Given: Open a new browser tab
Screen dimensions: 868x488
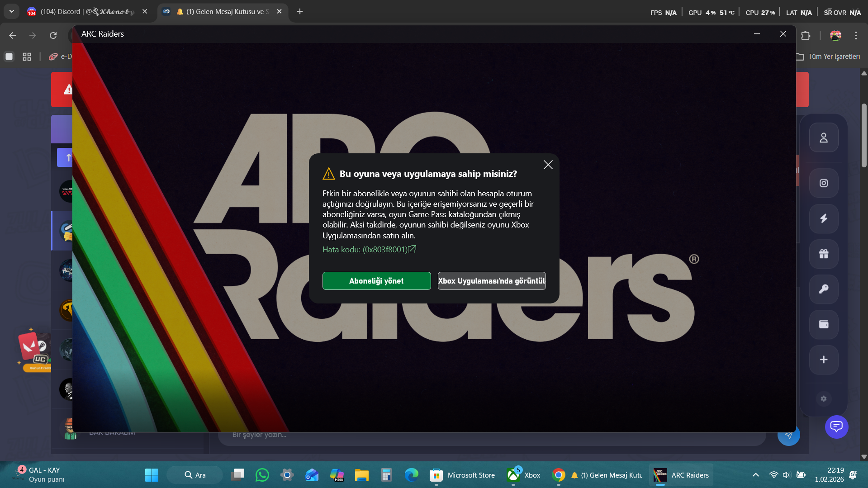Looking at the screenshot, I should (300, 12).
